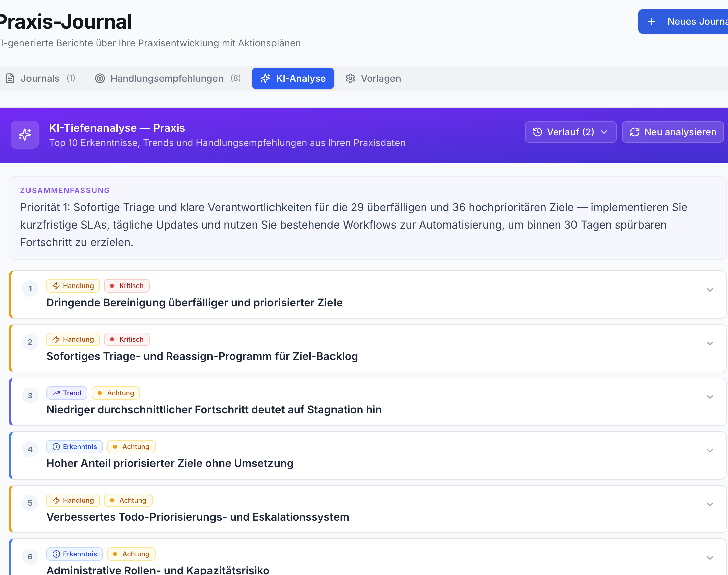728x575 pixels.
Task: Click the plus icon in Neues Journal
Action: (652, 21)
